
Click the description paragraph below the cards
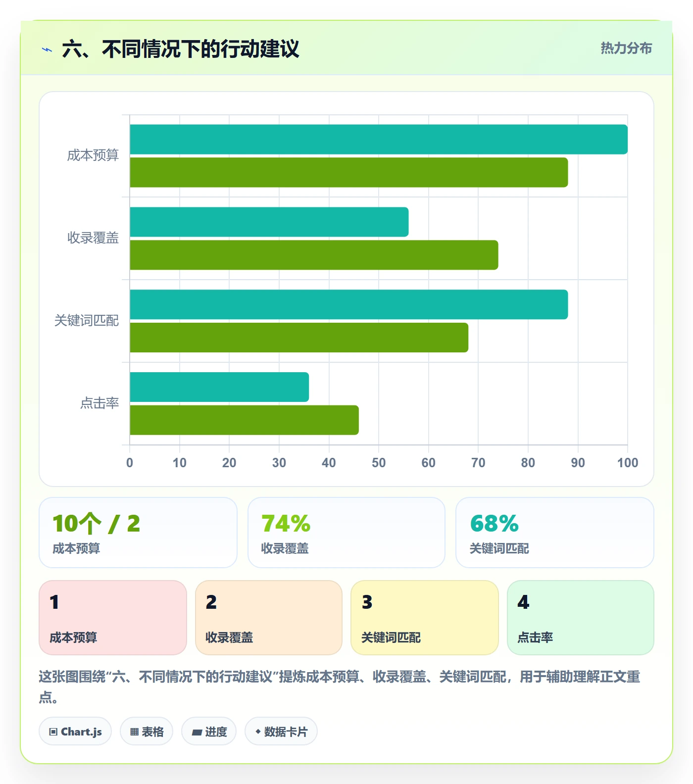point(340,687)
